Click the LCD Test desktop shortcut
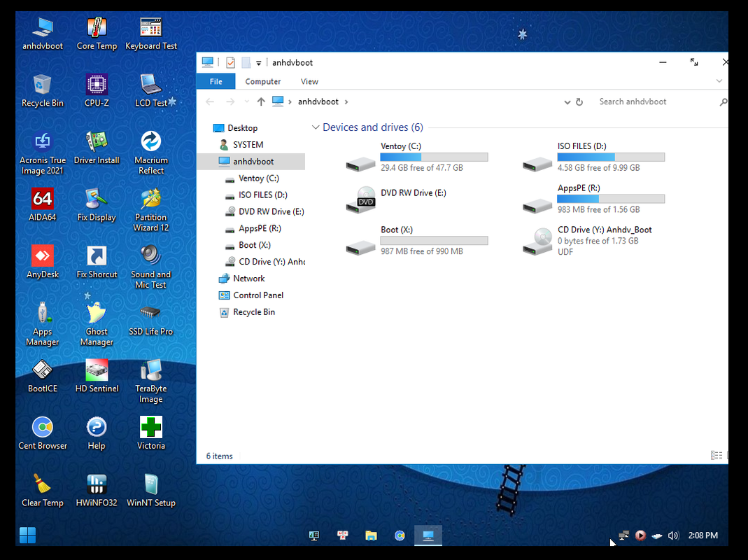The image size is (748, 560). pyautogui.click(x=150, y=90)
